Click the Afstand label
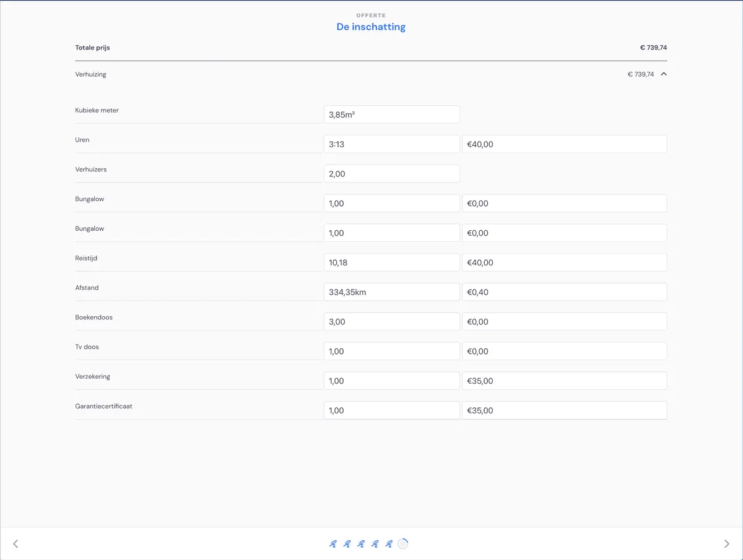The image size is (743, 560). coord(87,288)
